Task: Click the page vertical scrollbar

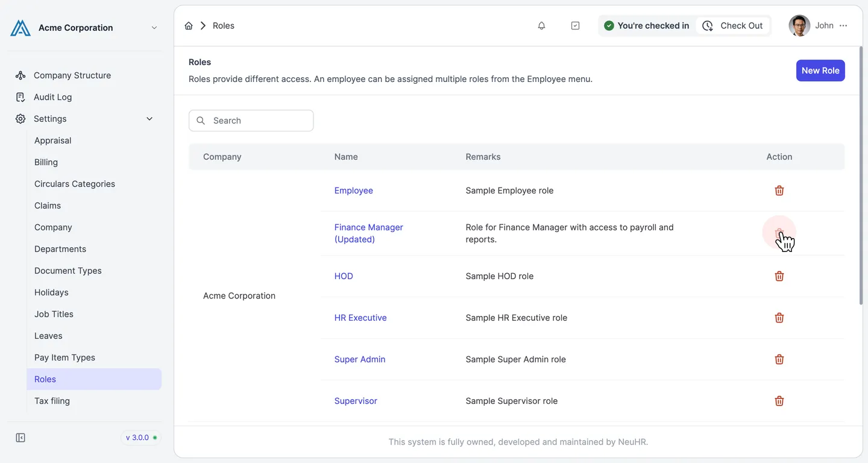Action: (x=861, y=175)
